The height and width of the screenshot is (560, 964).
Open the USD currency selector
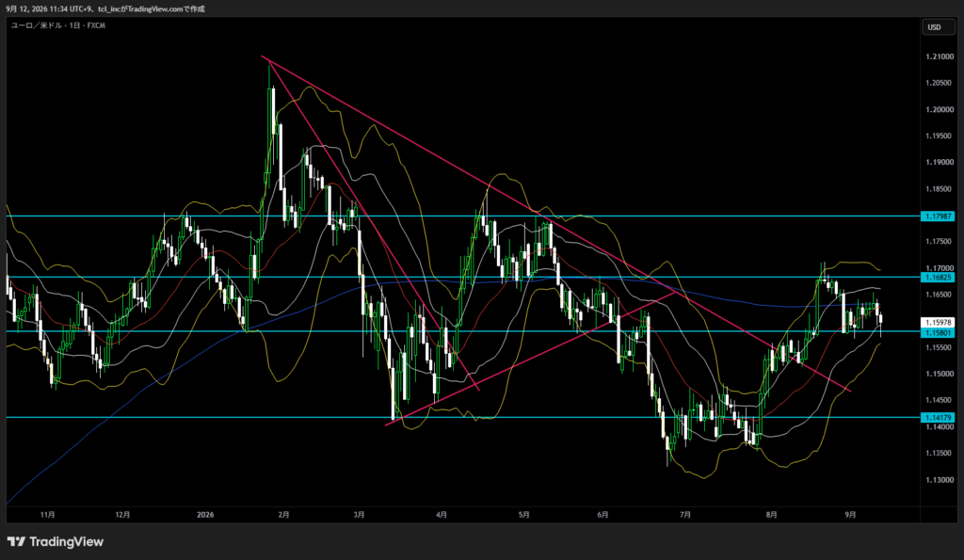pos(939,27)
